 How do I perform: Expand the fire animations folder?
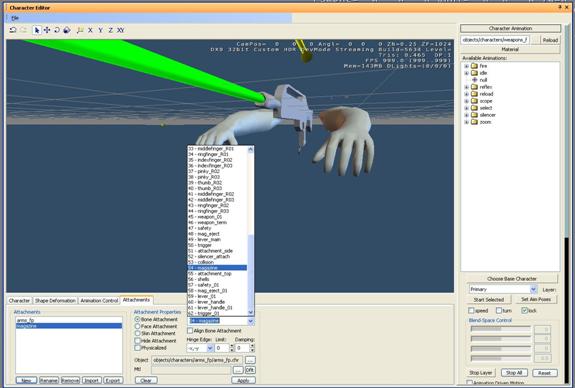pos(466,66)
